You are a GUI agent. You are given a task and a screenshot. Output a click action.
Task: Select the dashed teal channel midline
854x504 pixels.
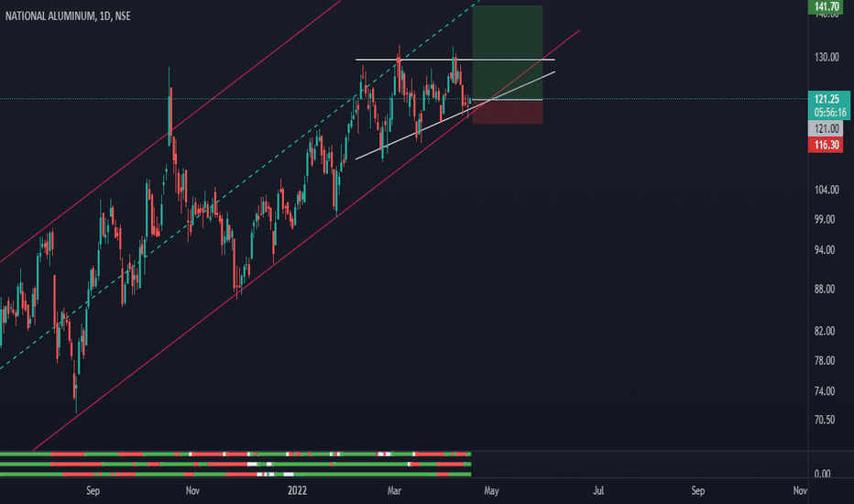(x=240, y=184)
